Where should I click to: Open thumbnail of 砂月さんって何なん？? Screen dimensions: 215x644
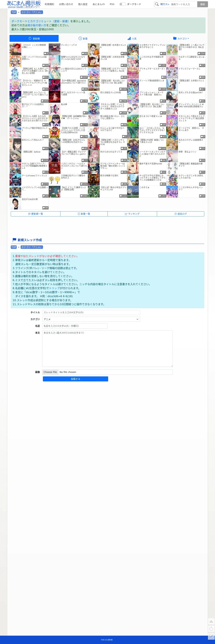(x=15, y=144)
